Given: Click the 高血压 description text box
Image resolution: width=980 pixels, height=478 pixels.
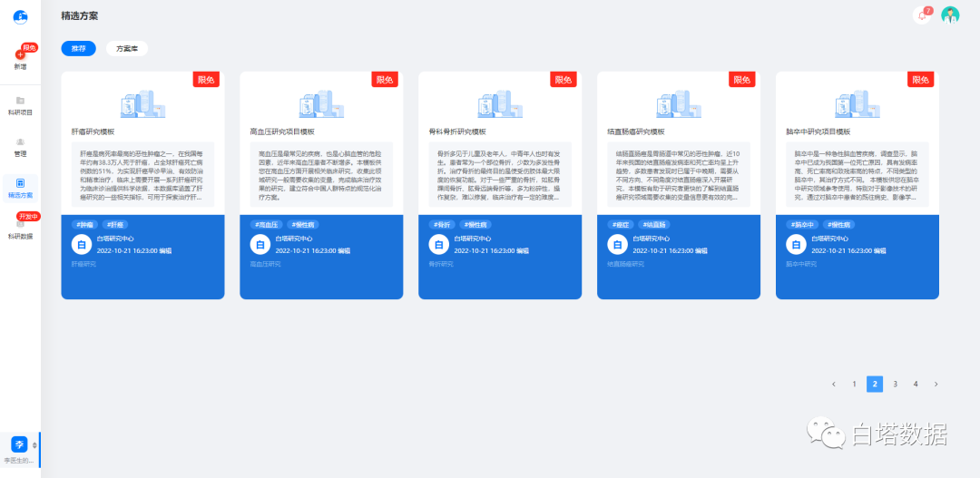Looking at the screenshot, I should point(321,174).
